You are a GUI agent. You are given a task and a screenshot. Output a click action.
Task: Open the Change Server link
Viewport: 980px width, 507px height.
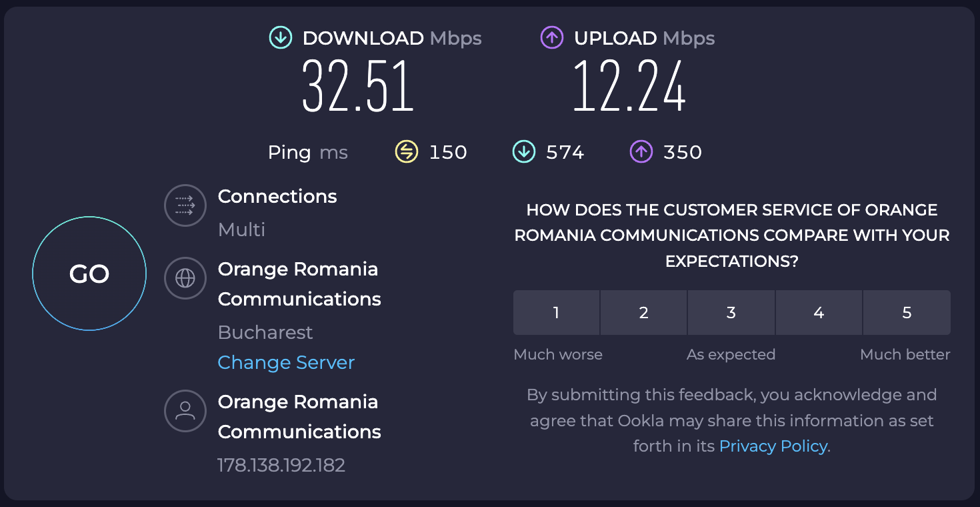[x=286, y=362]
